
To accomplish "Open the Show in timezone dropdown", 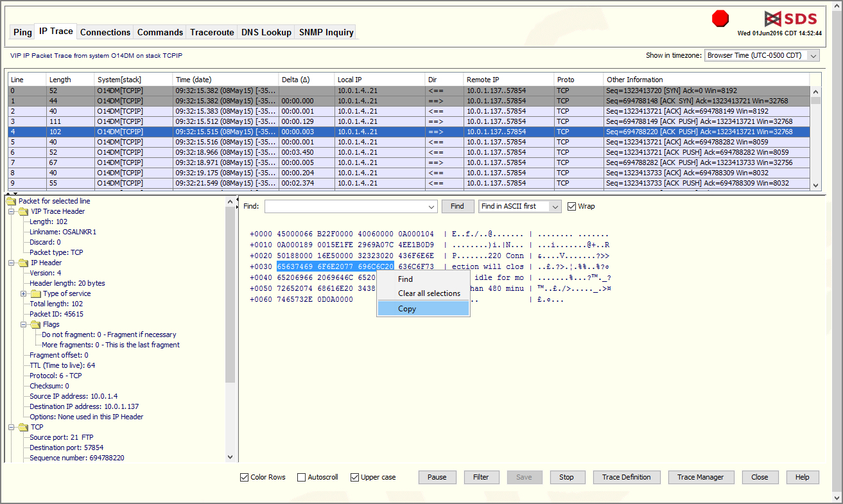I will (813, 56).
